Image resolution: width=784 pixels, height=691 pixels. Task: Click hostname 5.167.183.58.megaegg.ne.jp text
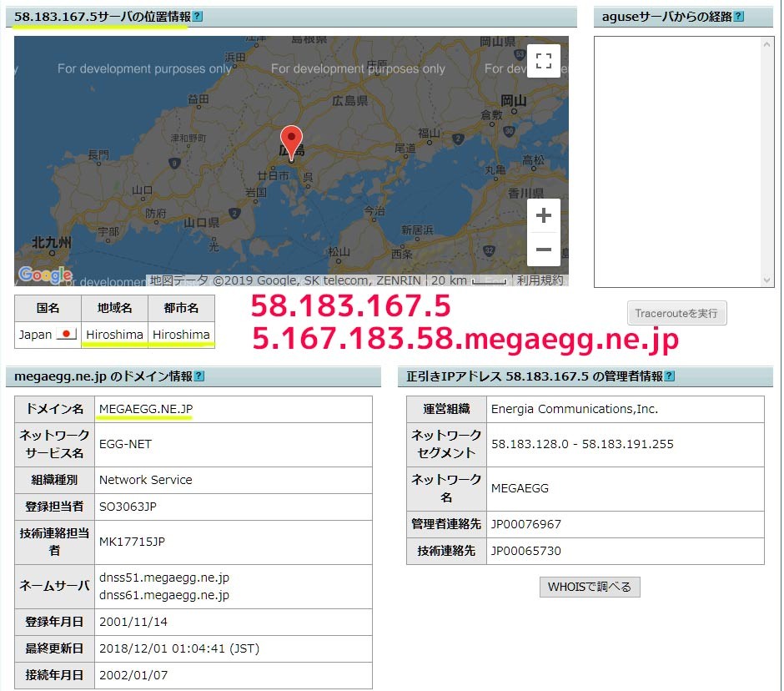pos(465,339)
